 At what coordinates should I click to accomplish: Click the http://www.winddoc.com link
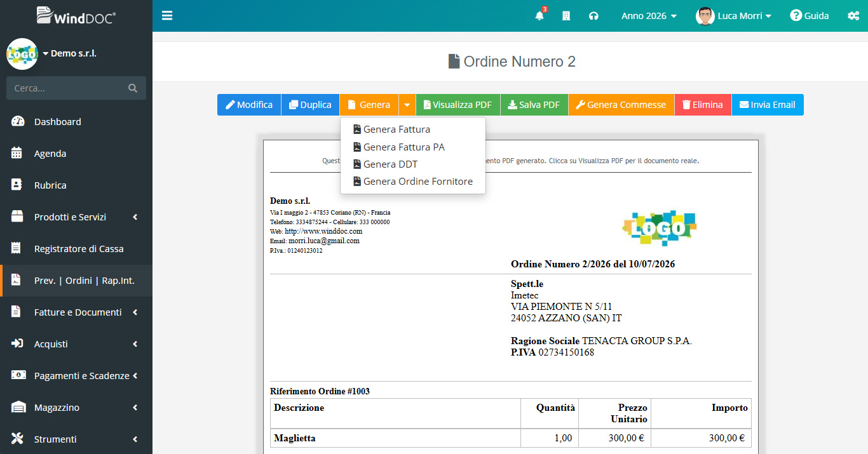click(323, 231)
